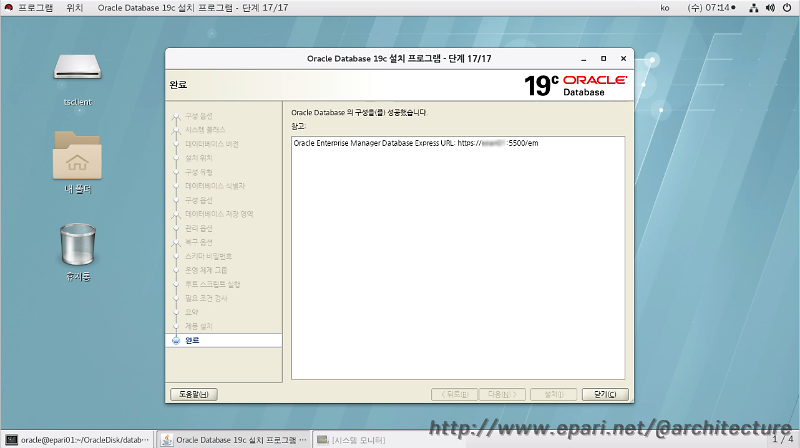The image size is (800, 448).
Task: Click the network status icon in top bar
Action: (754, 8)
